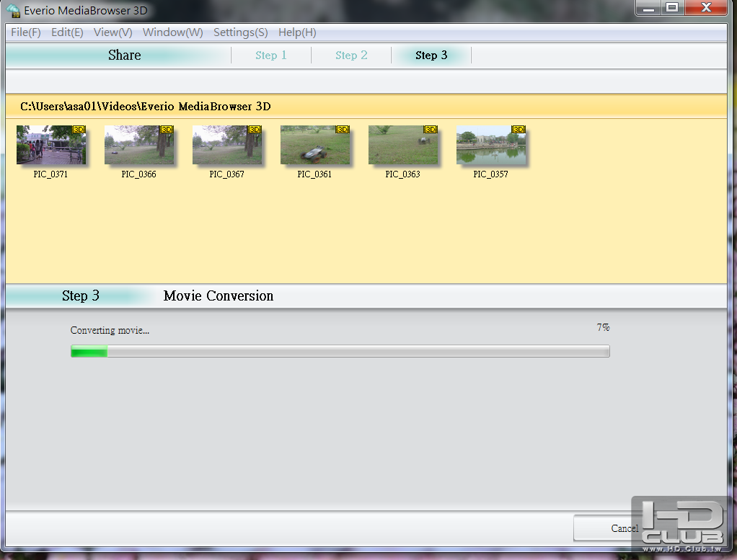Go to the Step 2 tab
The width and height of the screenshot is (737, 560).
[351, 55]
